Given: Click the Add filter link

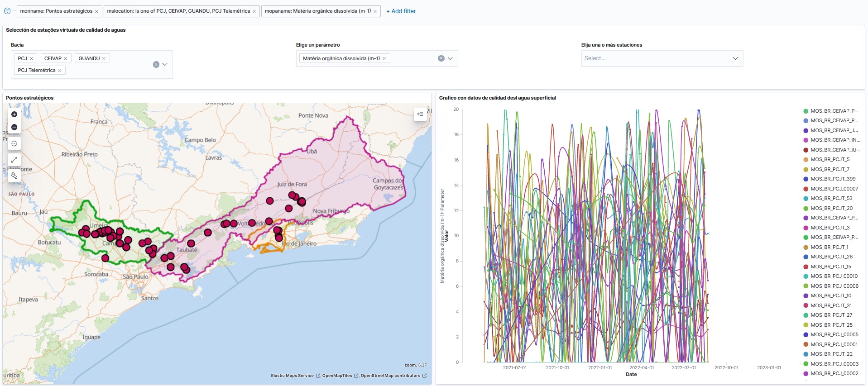Looking at the screenshot, I should (x=401, y=11).
